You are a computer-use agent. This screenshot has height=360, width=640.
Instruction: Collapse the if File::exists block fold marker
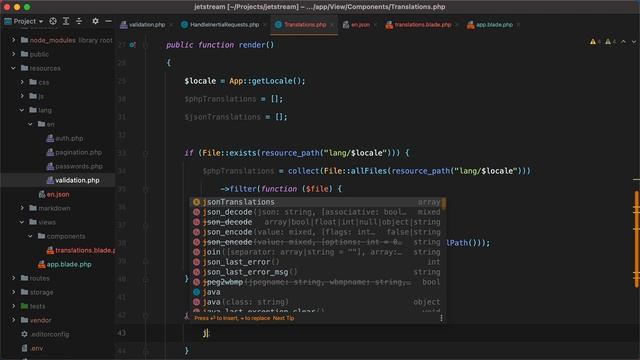146,153
